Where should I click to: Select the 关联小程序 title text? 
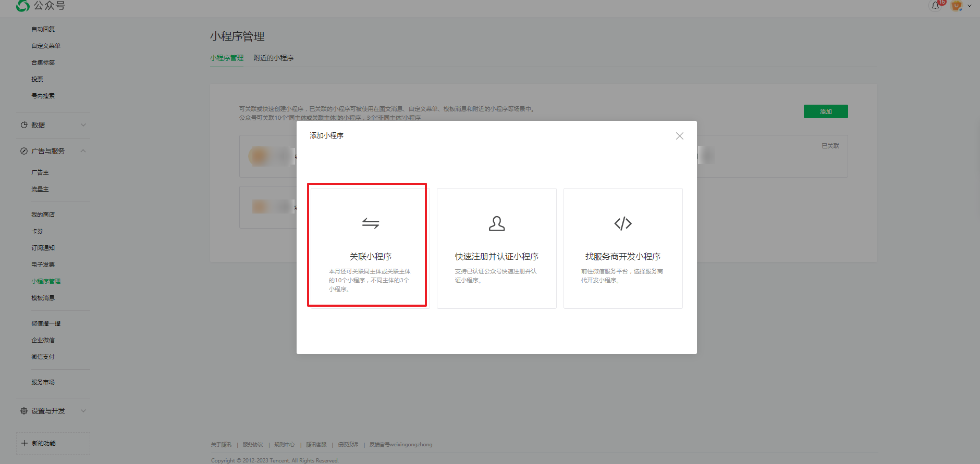371,257
